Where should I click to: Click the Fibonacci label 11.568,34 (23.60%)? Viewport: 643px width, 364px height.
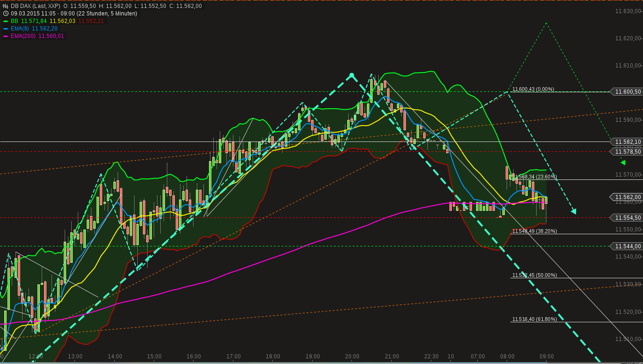coord(536,177)
